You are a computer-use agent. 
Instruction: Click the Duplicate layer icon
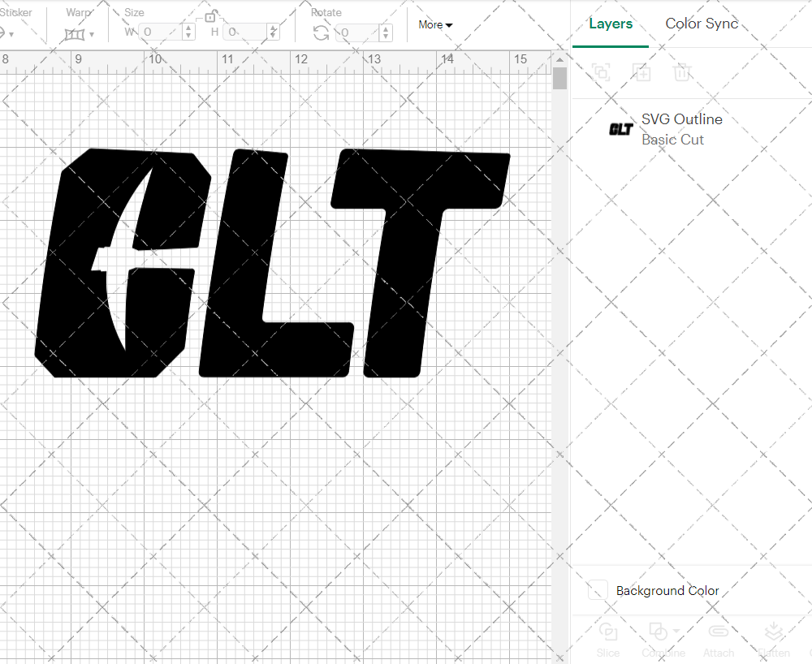[x=641, y=72]
